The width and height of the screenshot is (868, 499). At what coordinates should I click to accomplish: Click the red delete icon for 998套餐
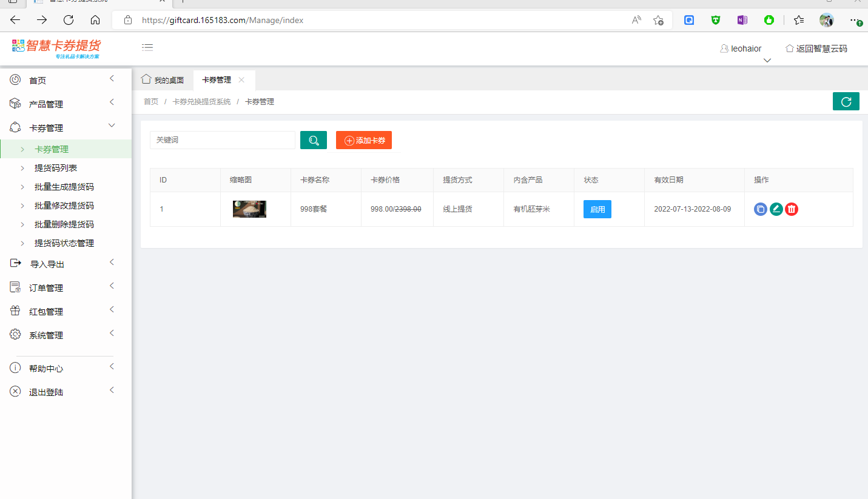tap(792, 209)
